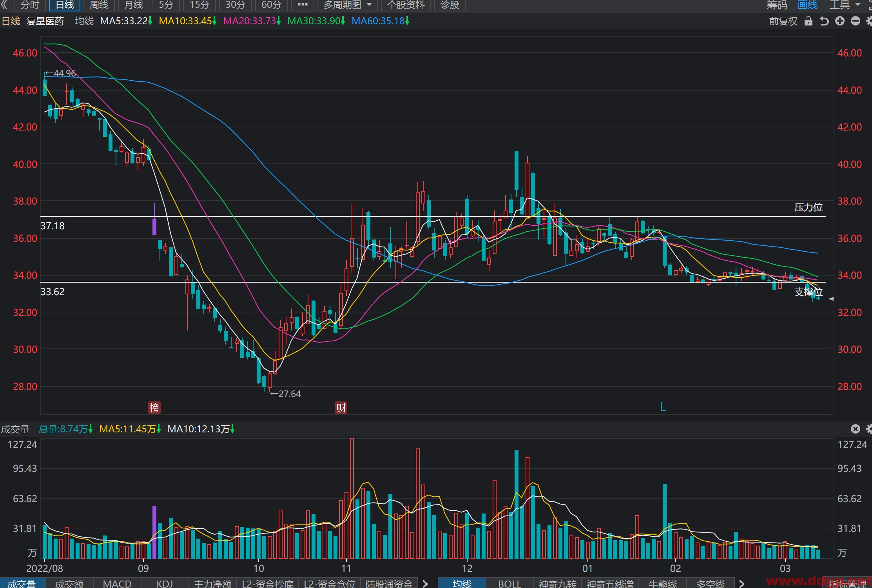Open the 工具 tools dropdown
The image size is (872, 588).
pos(845,5)
